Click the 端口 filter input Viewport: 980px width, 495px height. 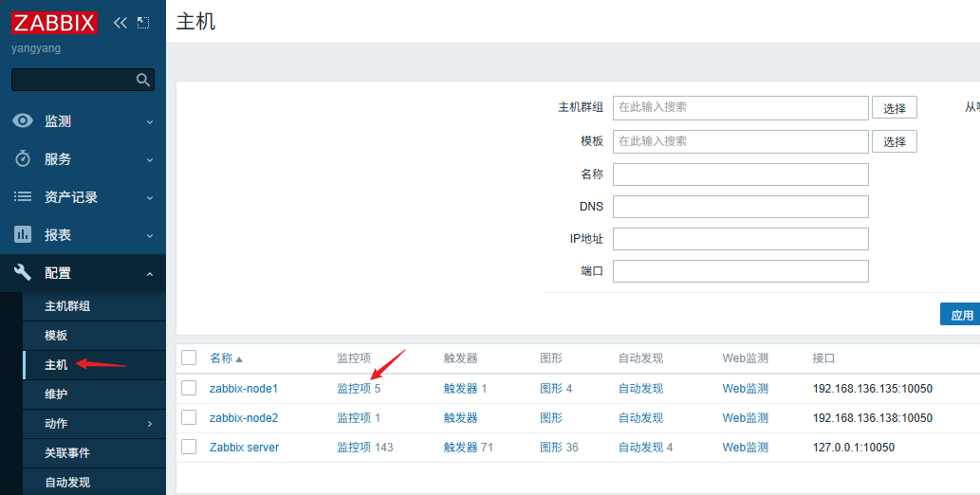(741, 271)
